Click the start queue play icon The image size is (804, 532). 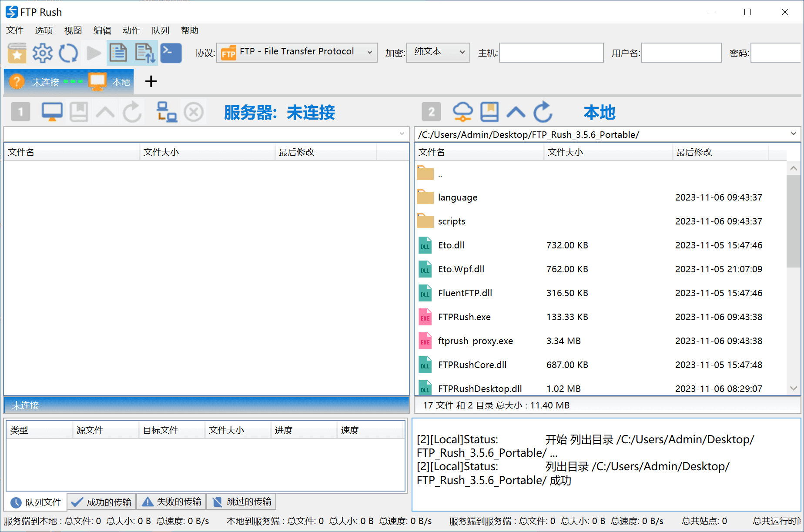tap(94, 53)
